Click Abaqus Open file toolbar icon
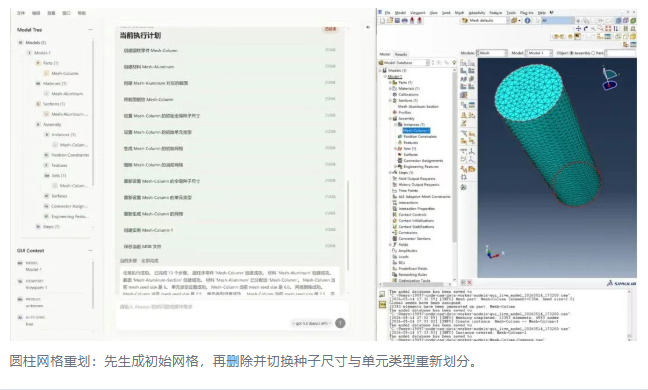 (390, 20)
